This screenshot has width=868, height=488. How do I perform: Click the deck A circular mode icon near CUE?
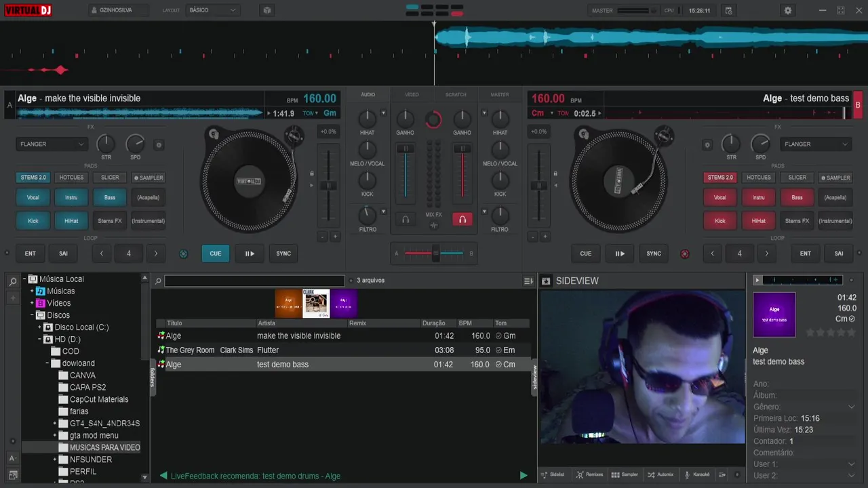(183, 254)
